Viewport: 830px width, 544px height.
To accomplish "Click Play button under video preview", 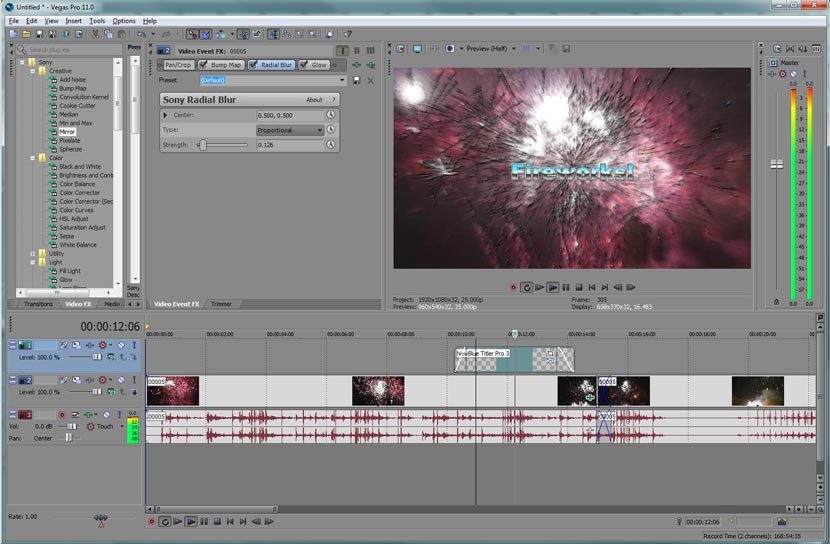I will click(552, 287).
